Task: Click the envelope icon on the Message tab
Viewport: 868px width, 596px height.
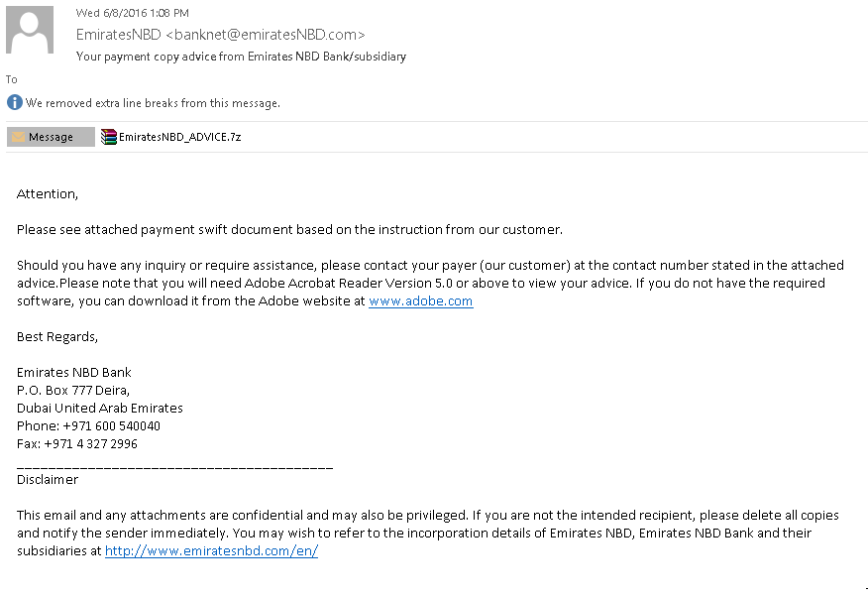Action: (18, 137)
